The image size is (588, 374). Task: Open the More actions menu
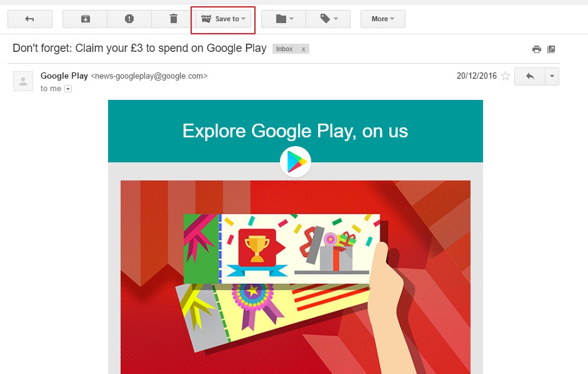click(x=383, y=19)
